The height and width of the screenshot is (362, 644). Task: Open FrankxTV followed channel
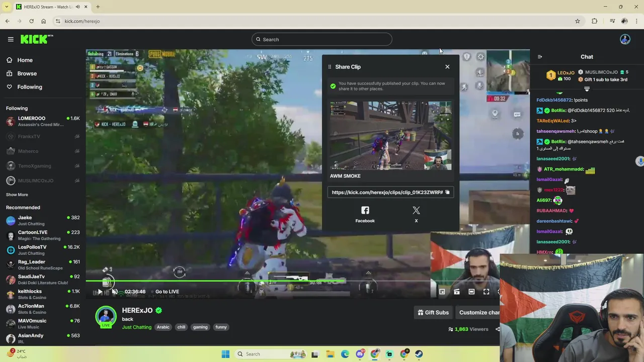(x=43, y=136)
